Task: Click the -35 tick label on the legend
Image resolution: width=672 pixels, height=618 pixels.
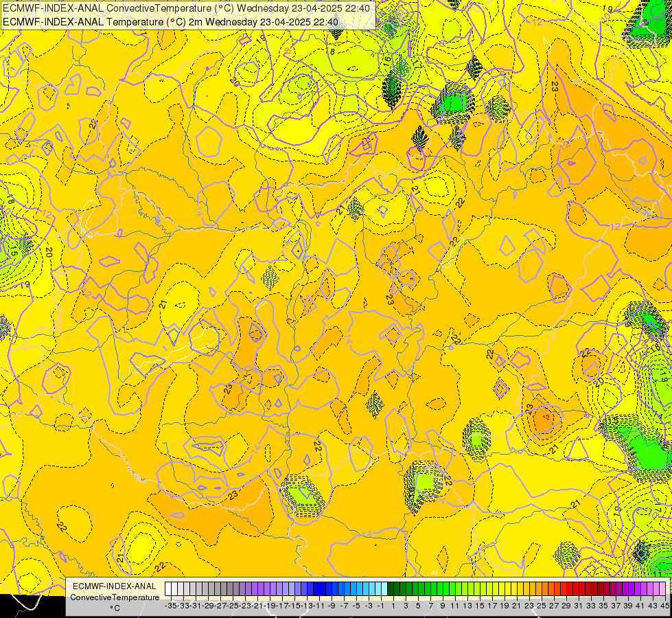Action: point(170,606)
